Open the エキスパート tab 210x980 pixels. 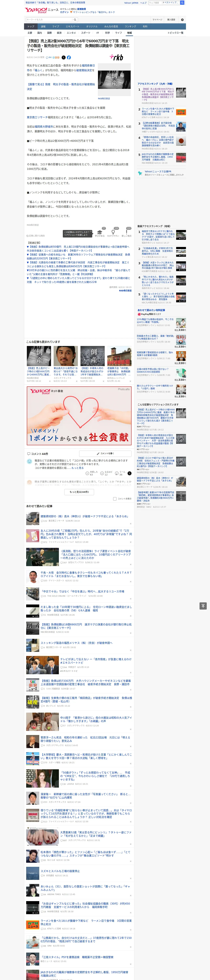[72, 27]
